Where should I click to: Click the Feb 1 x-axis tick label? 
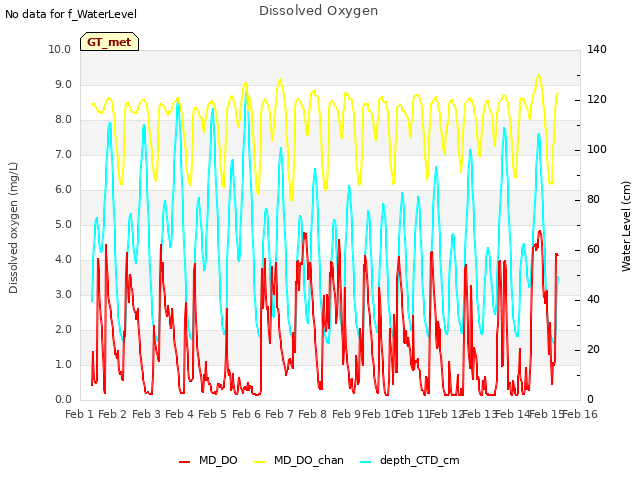coord(80,414)
